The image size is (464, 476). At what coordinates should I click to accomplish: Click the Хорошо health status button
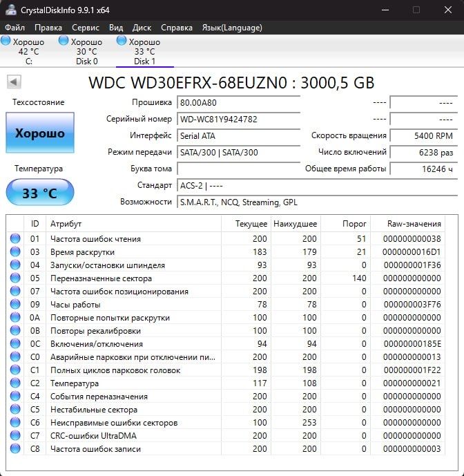coord(40,133)
